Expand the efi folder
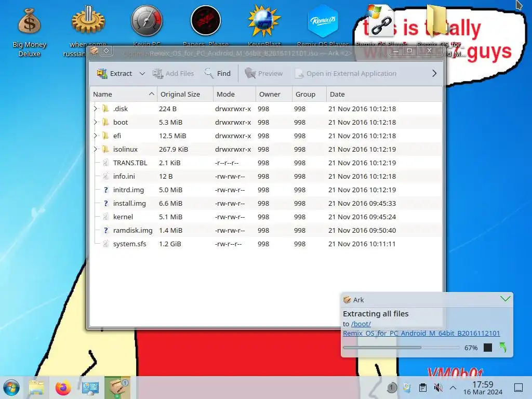 (x=96, y=136)
